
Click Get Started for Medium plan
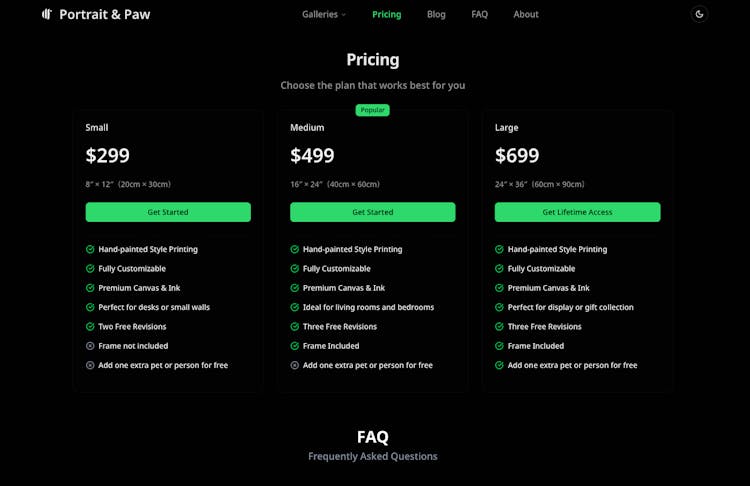click(x=372, y=212)
